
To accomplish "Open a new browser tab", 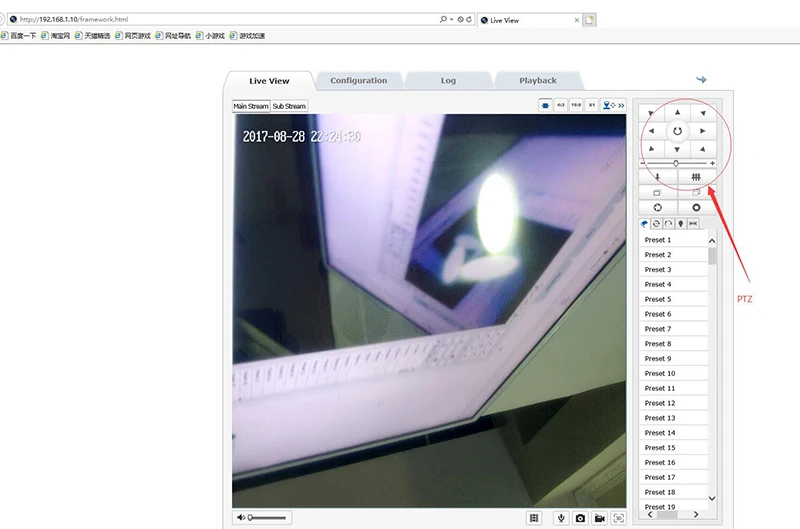I will [x=590, y=20].
